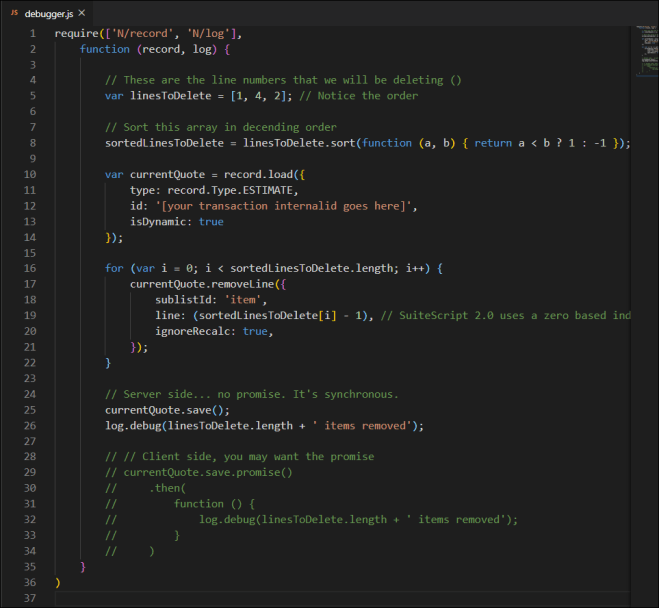
Task: Select the debugger.js editor tab
Action: click(47, 13)
